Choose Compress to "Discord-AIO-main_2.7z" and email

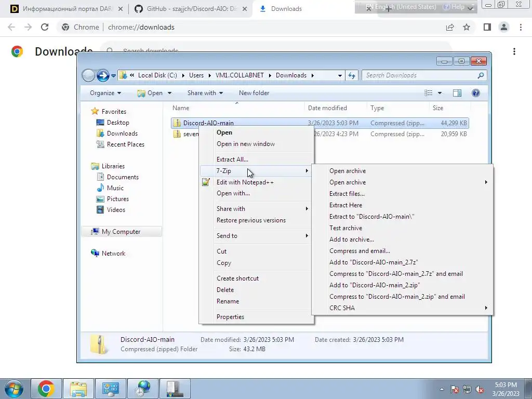click(x=396, y=274)
